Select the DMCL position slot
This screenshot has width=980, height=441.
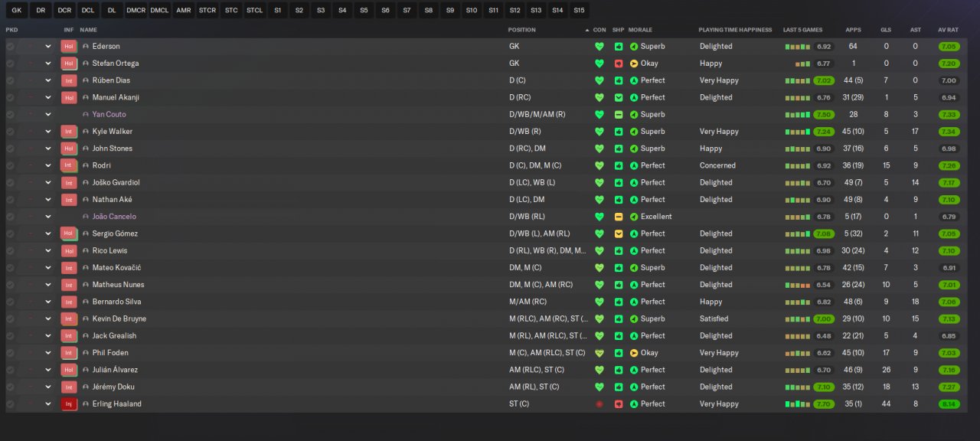pyautogui.click(x=159, y=11)
